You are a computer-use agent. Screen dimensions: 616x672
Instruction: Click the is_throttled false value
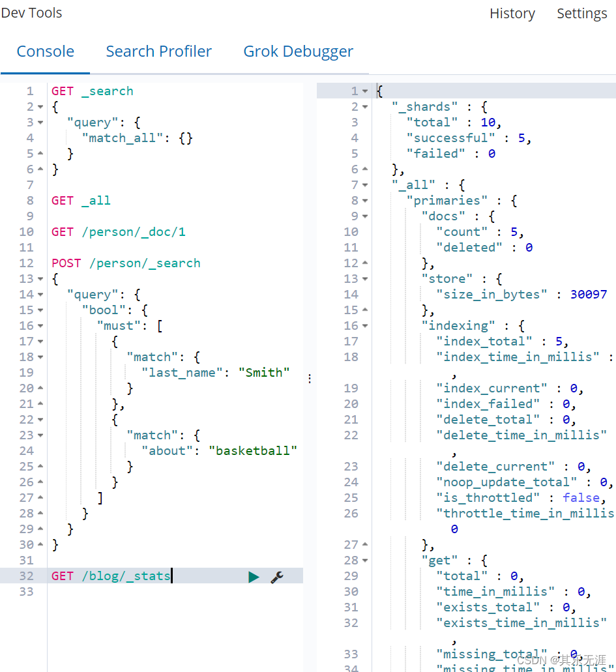[581, 498]
